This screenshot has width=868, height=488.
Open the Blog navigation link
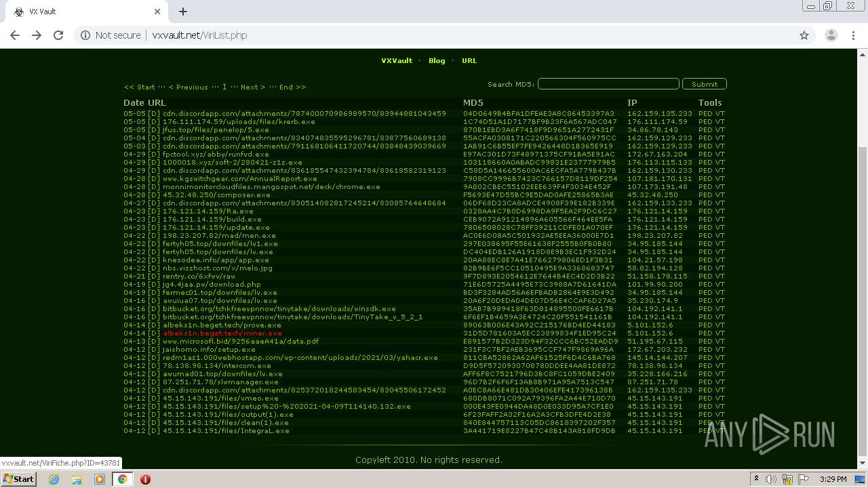[437, 60]
